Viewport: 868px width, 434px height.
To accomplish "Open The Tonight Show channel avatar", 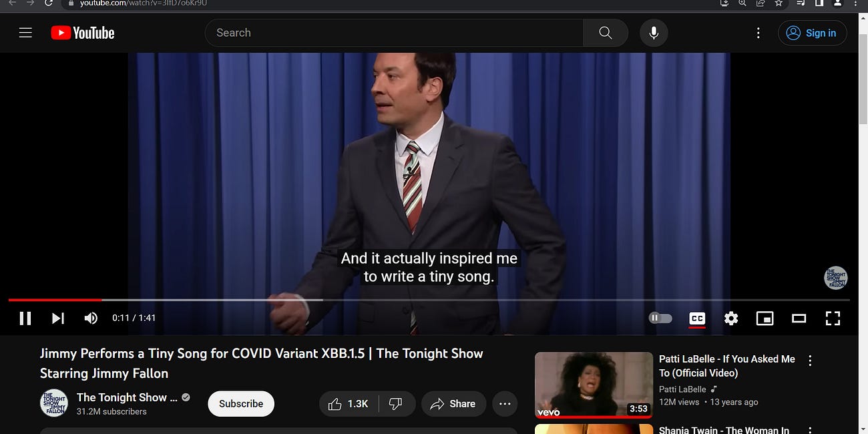I will click(53, 403).
